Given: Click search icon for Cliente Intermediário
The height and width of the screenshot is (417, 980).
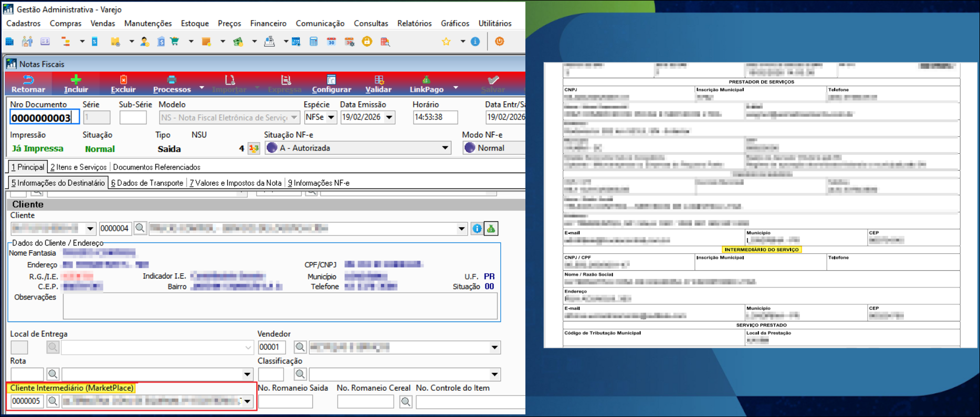Looking at the screenshot, I should [52, 401].
